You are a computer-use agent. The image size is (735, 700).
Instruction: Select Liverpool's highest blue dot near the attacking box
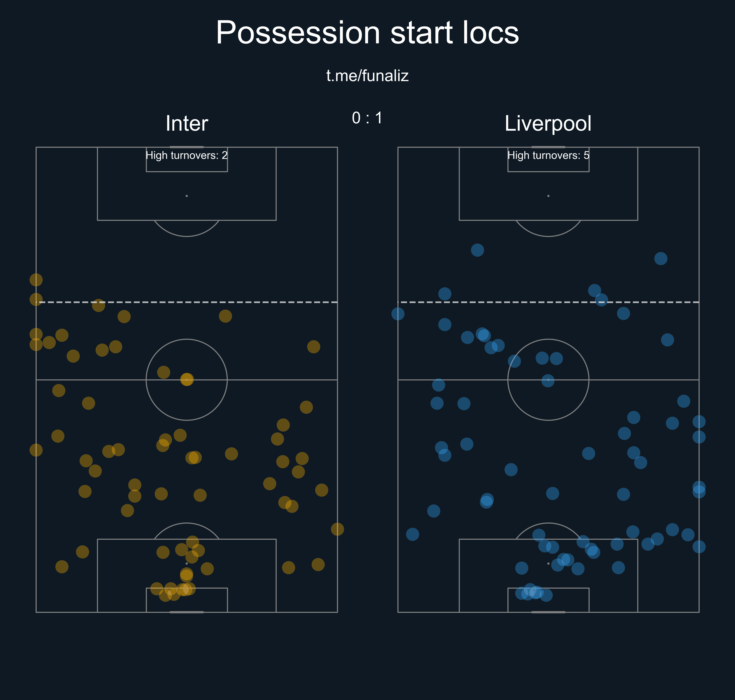[x=478, y=250]
